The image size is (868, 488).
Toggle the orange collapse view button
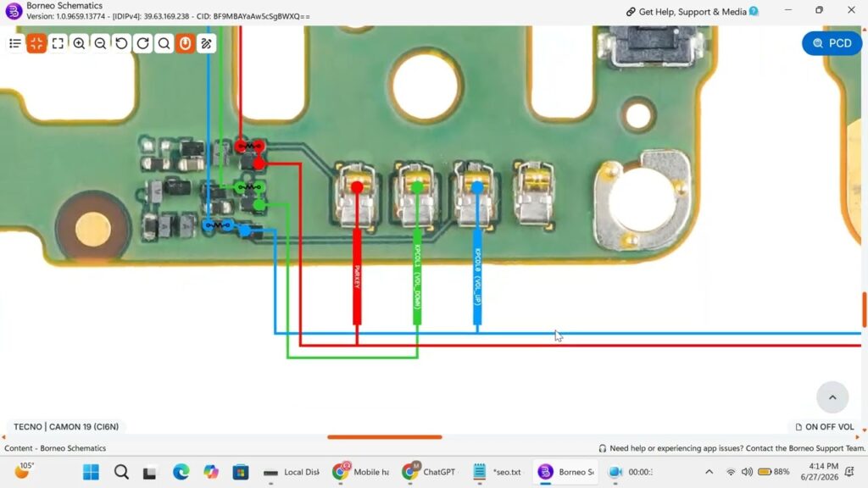[x=36, y=43]
